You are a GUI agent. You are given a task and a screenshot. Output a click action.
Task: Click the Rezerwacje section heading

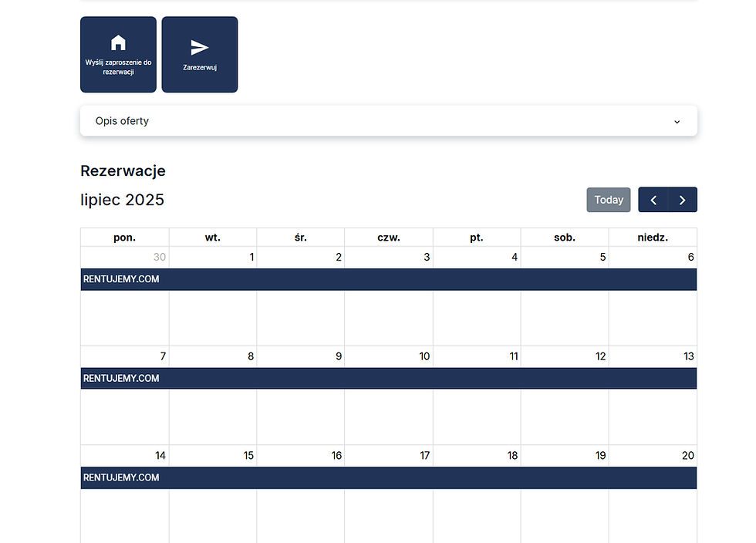point(123,170)
